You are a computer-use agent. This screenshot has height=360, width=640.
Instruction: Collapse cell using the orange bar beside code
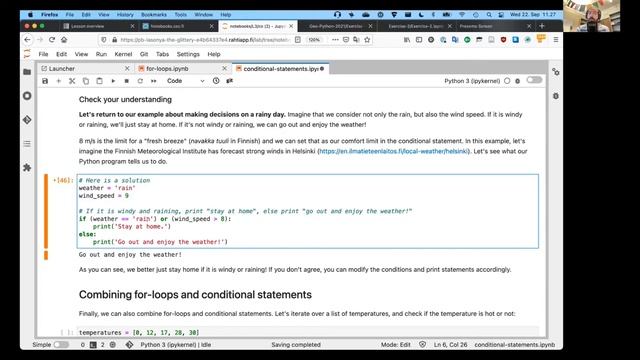pos(46,211)
